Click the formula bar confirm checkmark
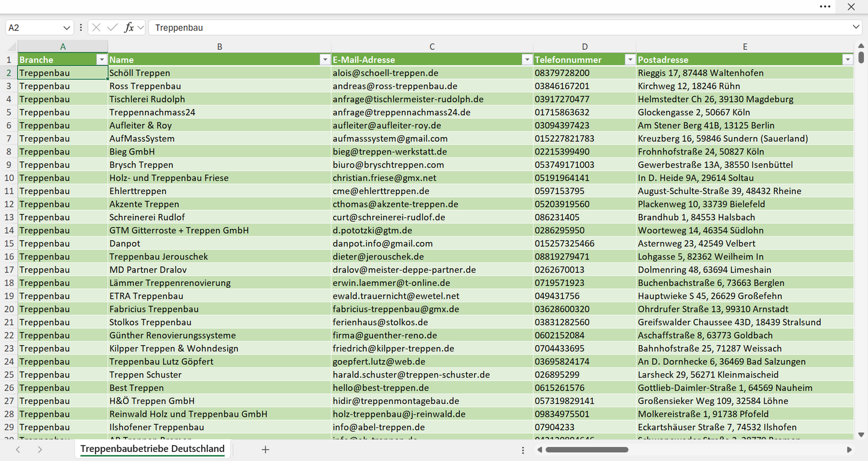This screenshot has width=868, height=461. (112, 28)
